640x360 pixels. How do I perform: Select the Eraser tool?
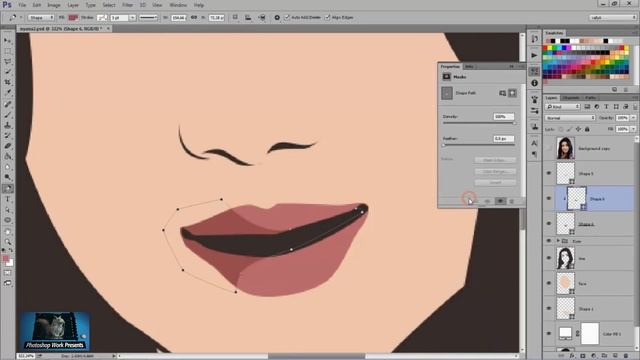(8, 146)
